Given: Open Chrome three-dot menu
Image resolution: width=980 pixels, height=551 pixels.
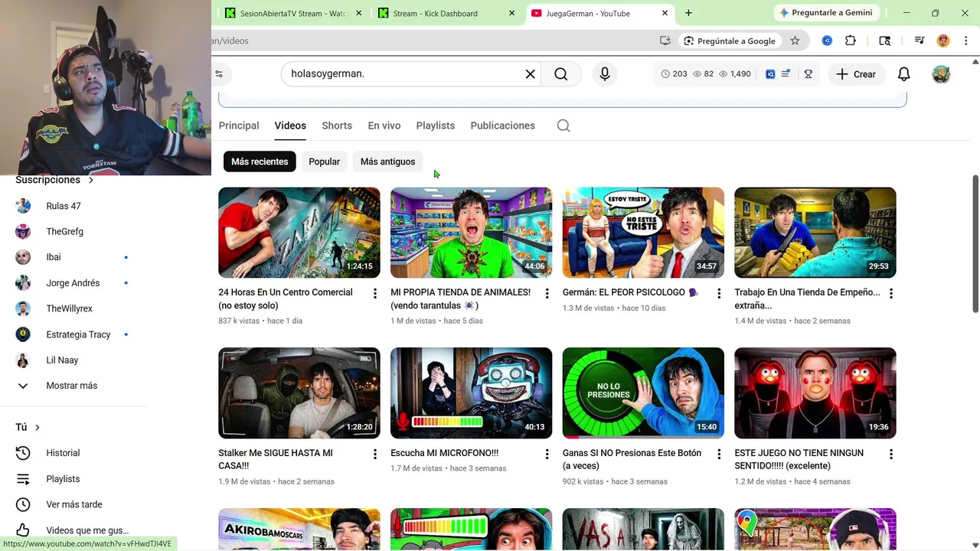Looking at the screenshot, I should pos(967,41).
